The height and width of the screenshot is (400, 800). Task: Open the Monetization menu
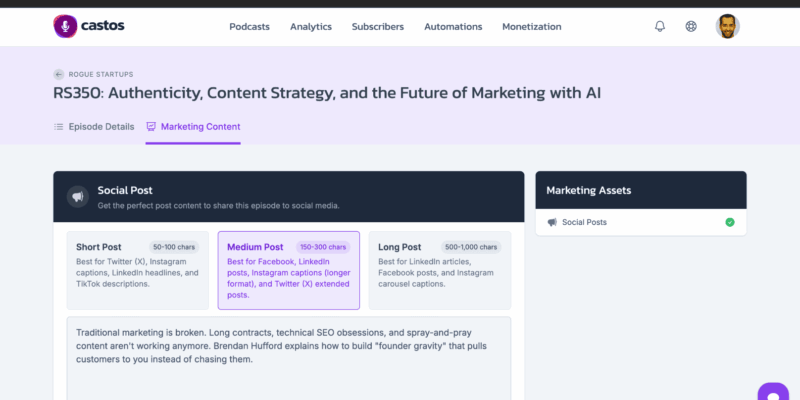[x=532, y=27]
